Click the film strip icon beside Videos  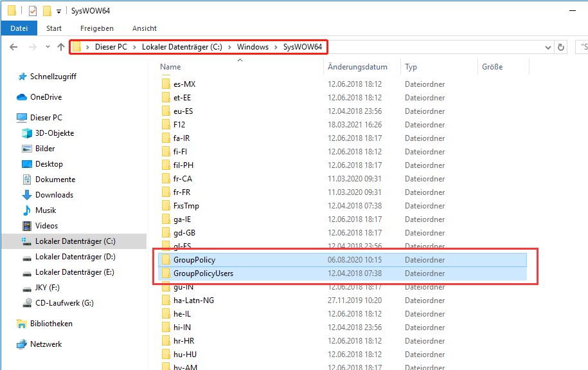coord(26,226)
